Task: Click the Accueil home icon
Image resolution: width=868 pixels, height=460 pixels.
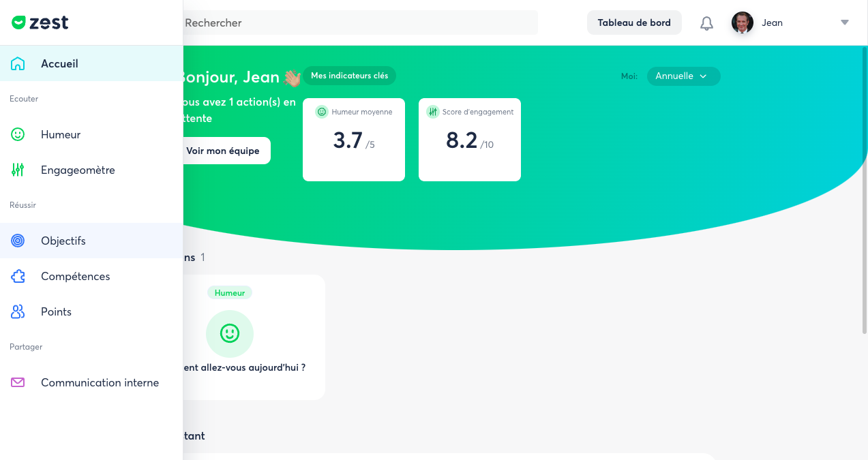Action: [18, 63]
